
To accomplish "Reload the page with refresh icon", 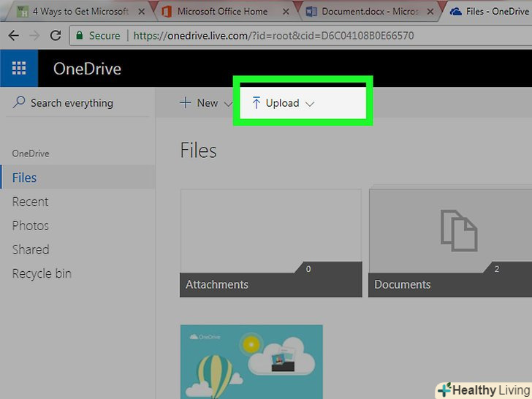I will click(56, 35).
